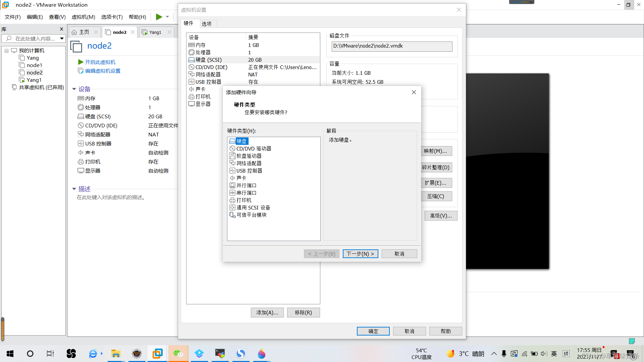Click 映射(M)... disk utility button

pyautogui.click(x=436, y=151)
